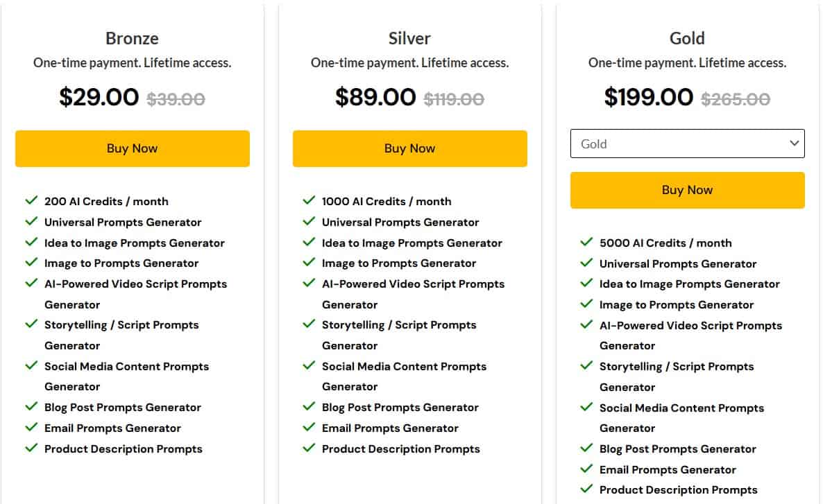This screenshot has width=823, height=504.
Task: Click the $89.00 Silver price
Action: 377,97
